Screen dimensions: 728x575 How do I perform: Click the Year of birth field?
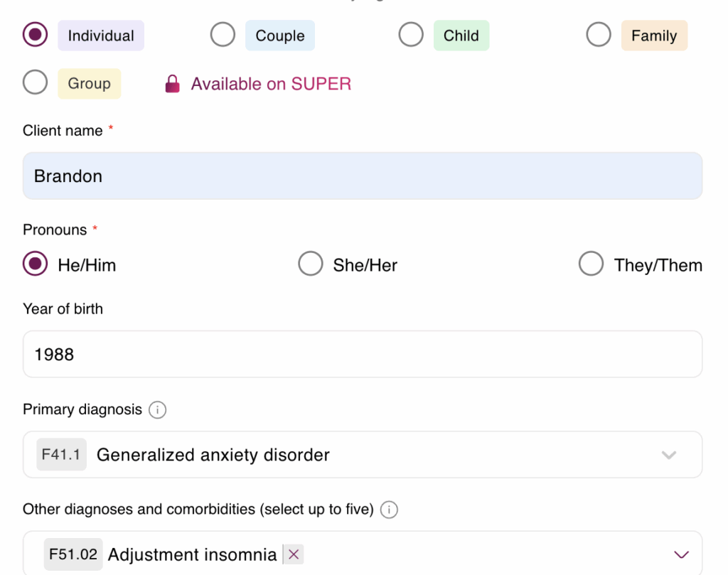coord(363,354)
